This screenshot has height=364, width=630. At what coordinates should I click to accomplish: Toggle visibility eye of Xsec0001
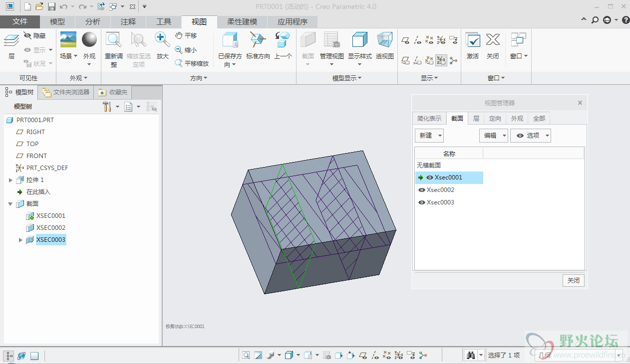point(430,178)
